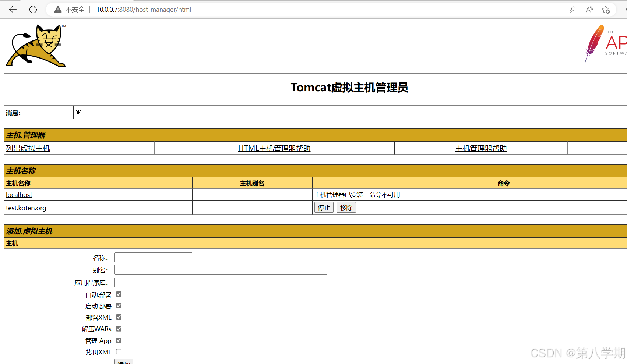
Task: Focus the 应用程序库 input field
Action: click(x=221, y=282)
